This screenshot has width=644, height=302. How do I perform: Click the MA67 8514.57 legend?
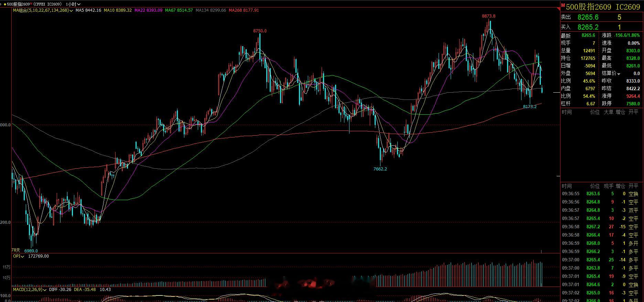tap(179, 10)
